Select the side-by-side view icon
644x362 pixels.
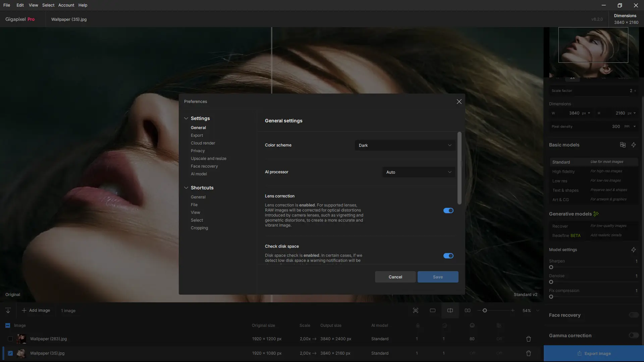tap(468, 310)
